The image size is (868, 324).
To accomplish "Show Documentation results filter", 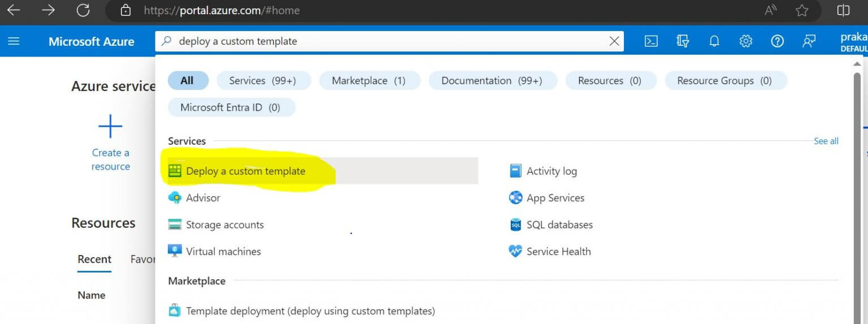I will [492, 81].
